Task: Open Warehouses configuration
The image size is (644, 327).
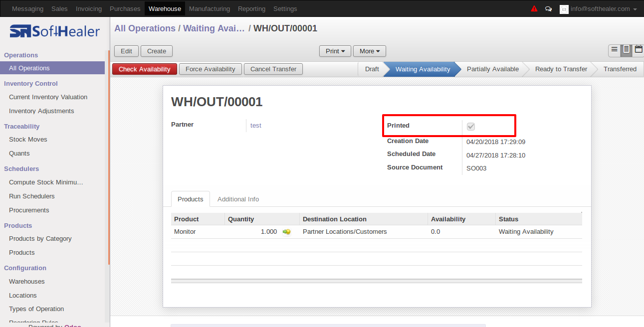Action: click(27, 282)
